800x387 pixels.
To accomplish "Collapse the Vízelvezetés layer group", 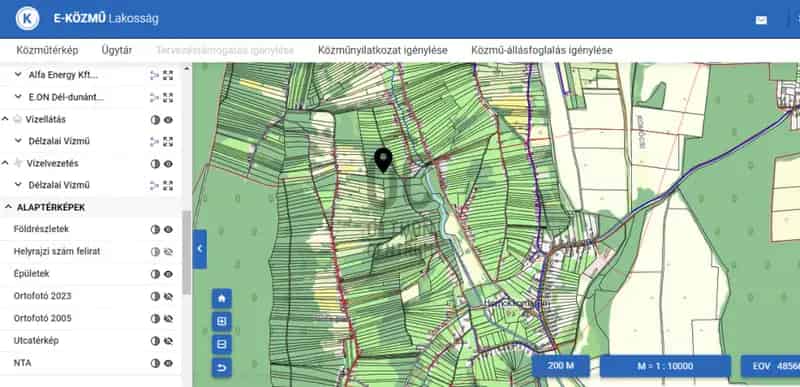I will (x=5, y=163).
